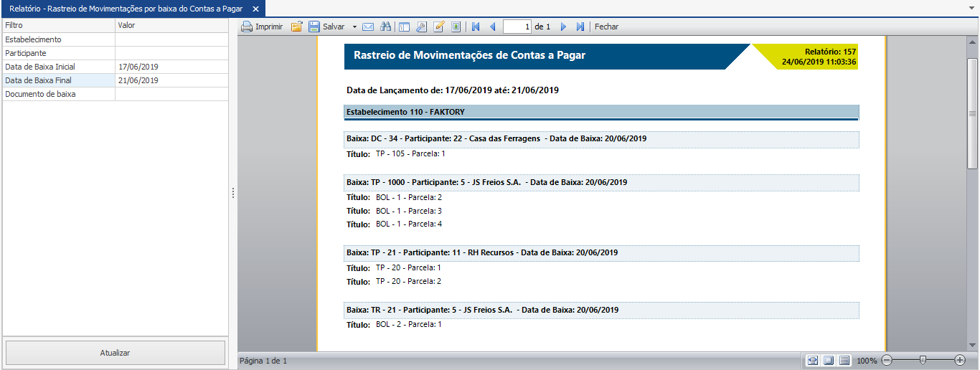
Task: Switch to fit page width view mode
Action: (x=813, y=360)
